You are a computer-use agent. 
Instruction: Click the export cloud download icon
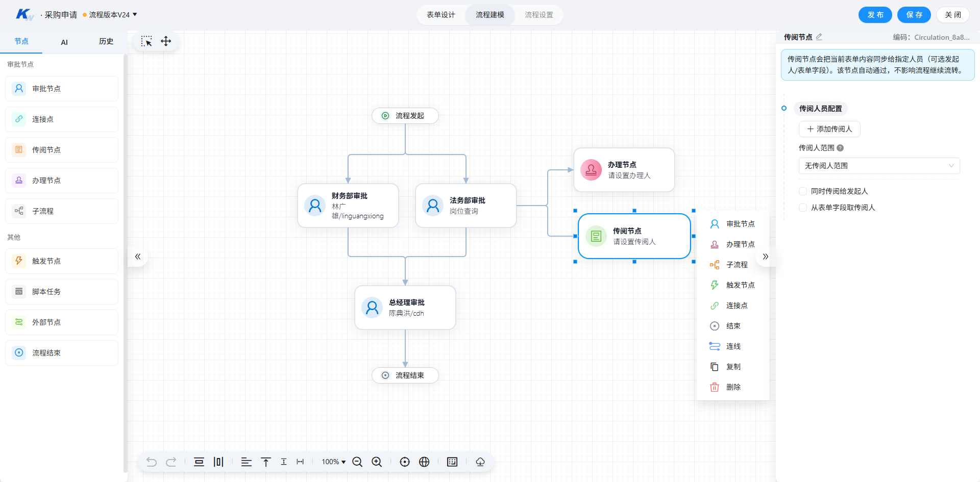pyautogui.click(x=480, y=462)
